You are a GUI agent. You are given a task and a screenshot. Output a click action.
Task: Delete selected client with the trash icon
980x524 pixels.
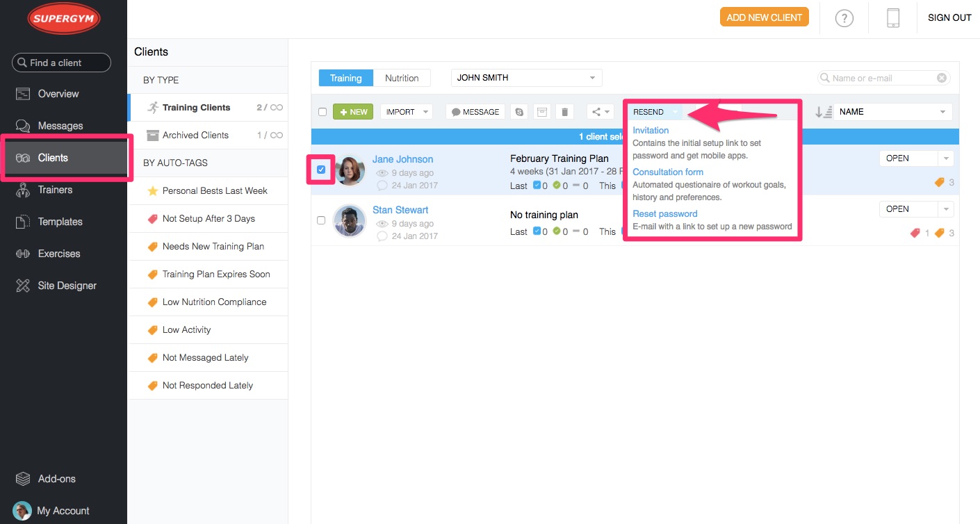(x=564, y=112)
